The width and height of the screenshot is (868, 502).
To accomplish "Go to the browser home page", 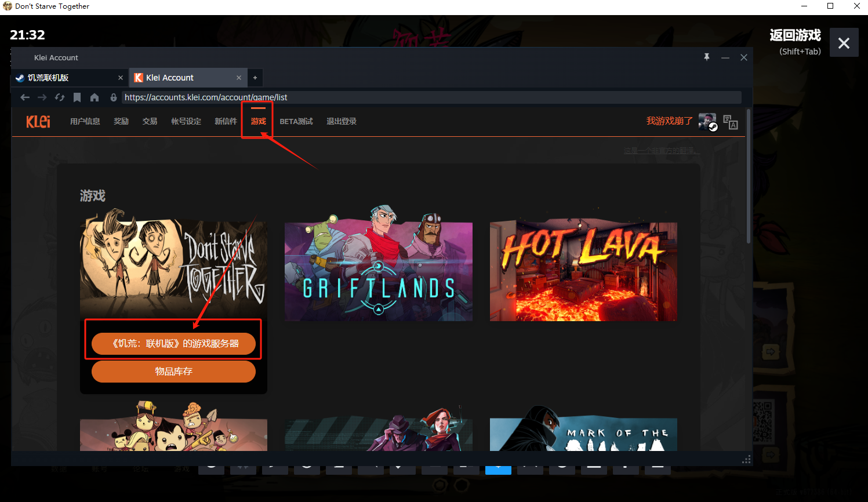I will [95, 97].
